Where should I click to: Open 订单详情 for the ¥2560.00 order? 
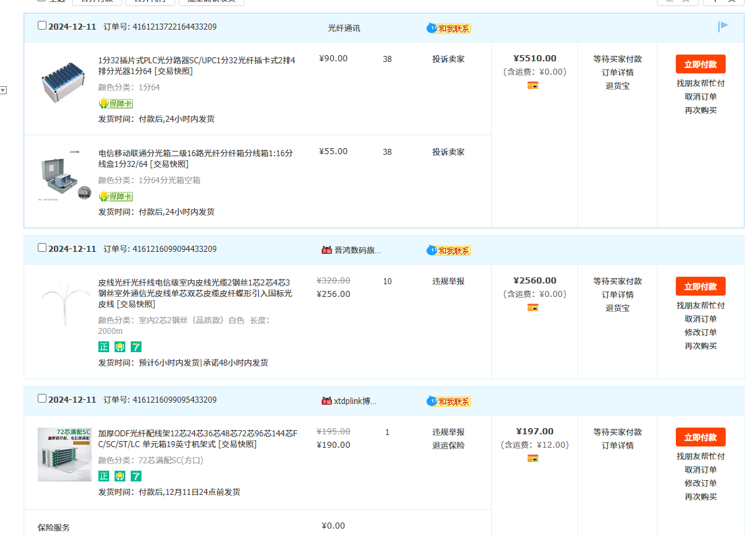(617, 295)
